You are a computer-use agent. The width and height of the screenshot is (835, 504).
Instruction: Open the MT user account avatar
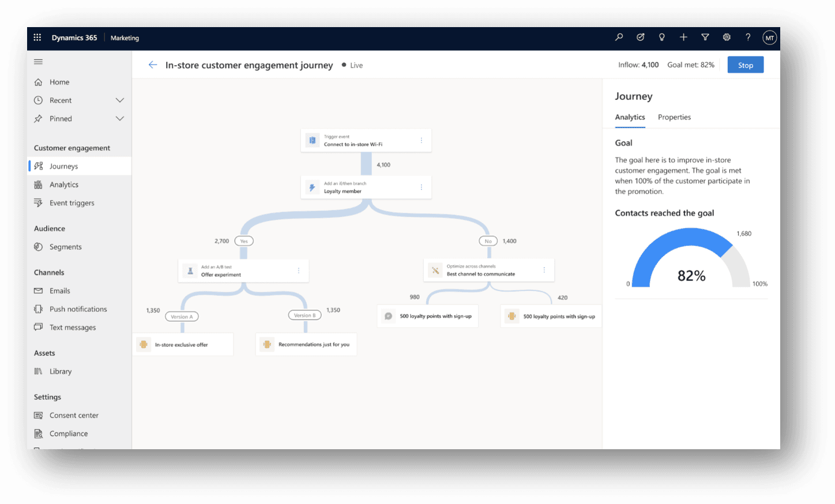(x=769, y=38)
